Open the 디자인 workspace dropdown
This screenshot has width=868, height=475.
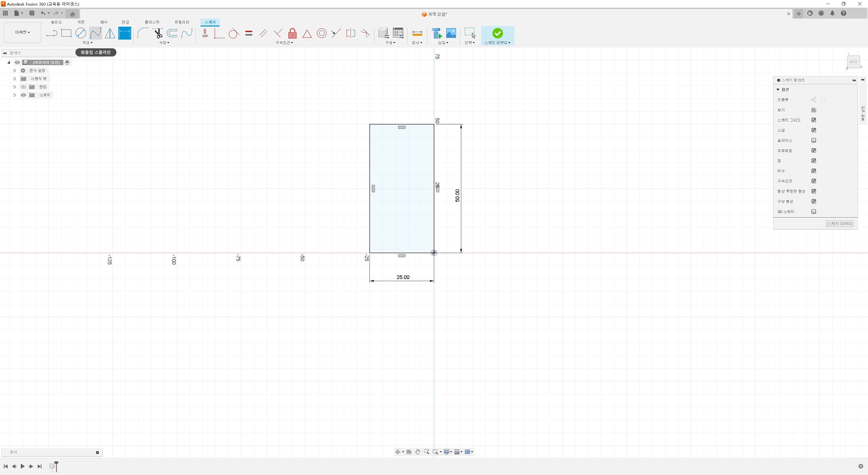click(22, 33)
